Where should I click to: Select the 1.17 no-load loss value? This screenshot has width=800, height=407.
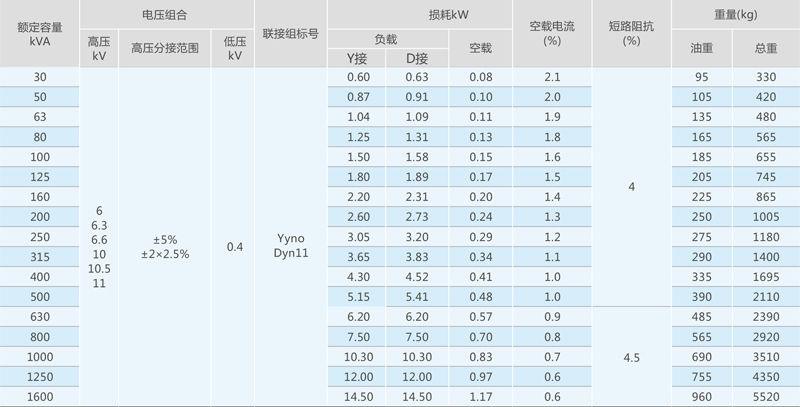click(480, 396)
